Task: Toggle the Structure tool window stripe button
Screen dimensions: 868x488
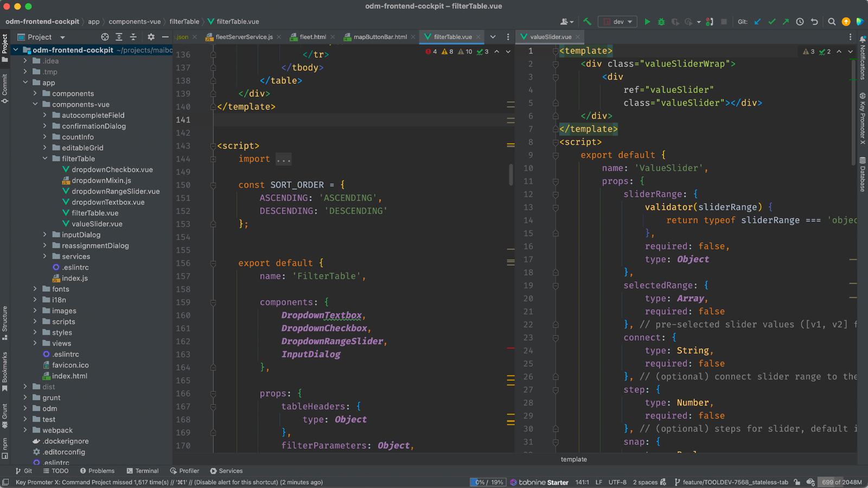Action: (5, 323)
